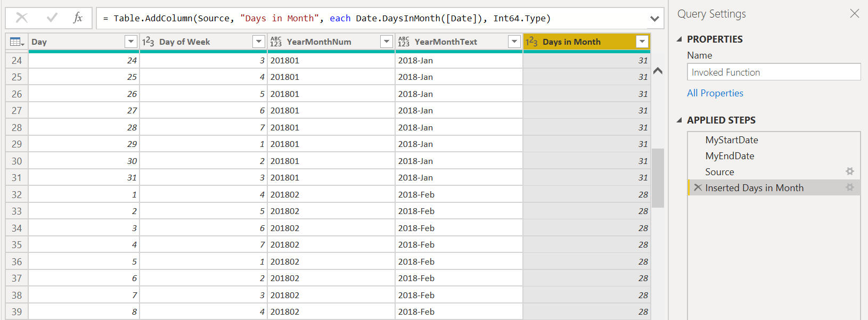Click the fx insert step icon
This screenshot has width=868, height=320.
pos(78,18)
